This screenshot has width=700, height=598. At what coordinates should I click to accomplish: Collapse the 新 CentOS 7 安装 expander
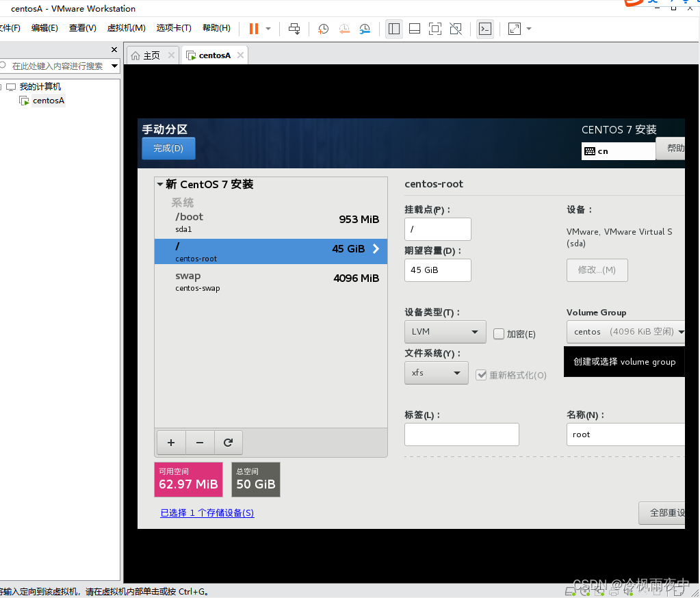coord(160,184)
